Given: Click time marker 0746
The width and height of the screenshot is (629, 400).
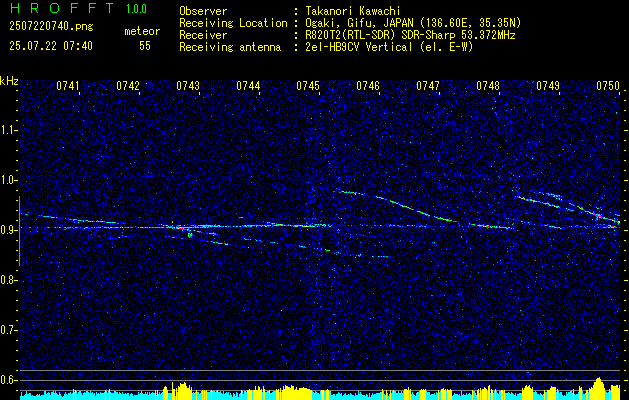Looking at the screenshot, I should tap(368, 86).
